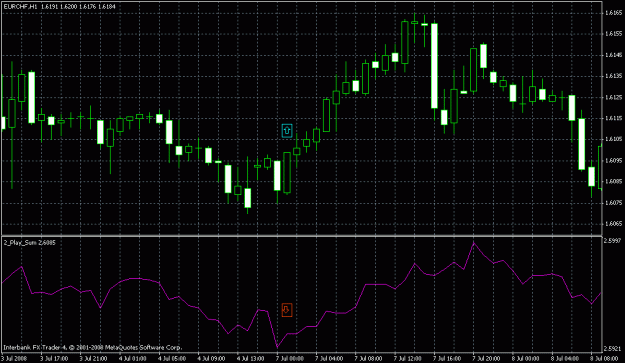625x363 pixels.
Task: Click the 1.6105 price axis label
Action: click(613, 139)
